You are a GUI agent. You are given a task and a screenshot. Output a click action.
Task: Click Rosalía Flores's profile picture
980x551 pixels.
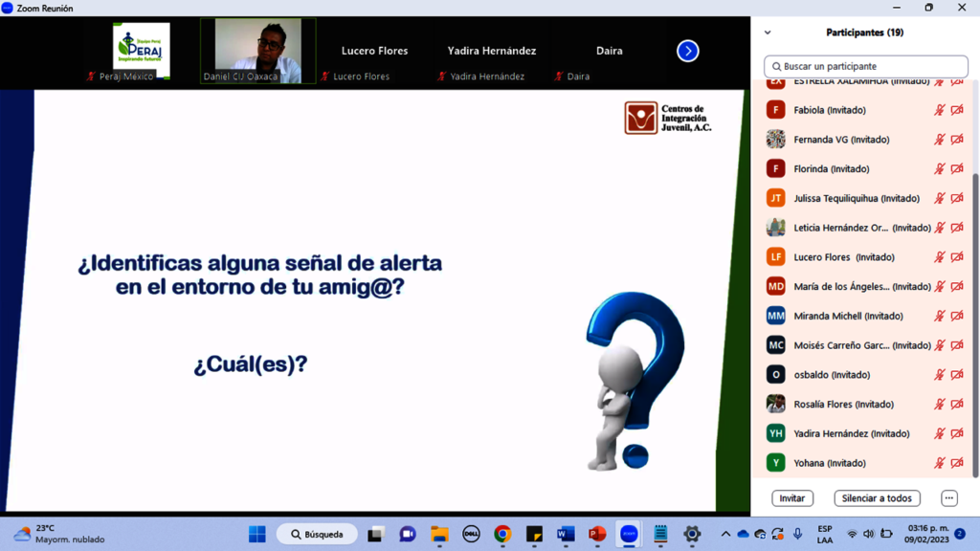pyautogui.click(x=775, y=404)
